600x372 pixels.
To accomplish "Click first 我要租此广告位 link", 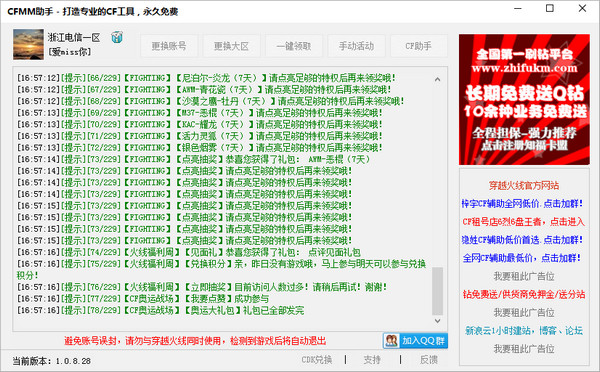I will [x=524, y=276].
